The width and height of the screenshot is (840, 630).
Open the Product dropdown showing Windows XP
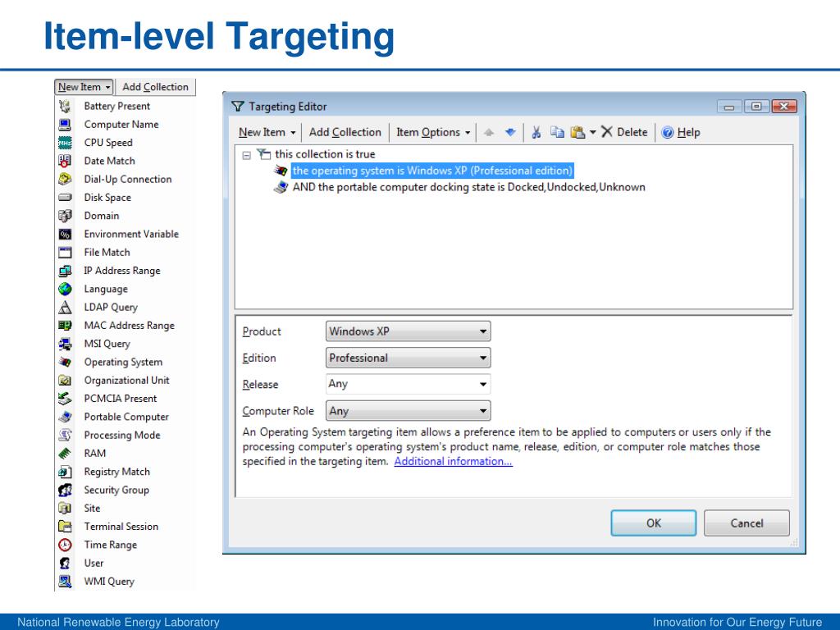(x=409, y=331)
